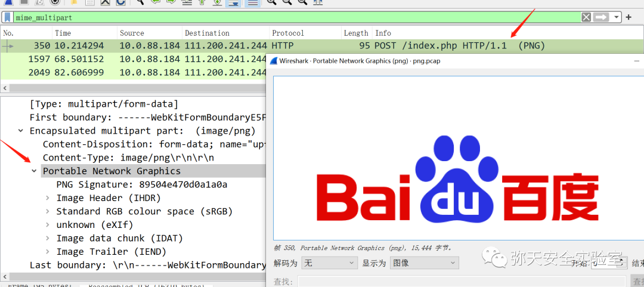Sort by the Time column header
644x287 pixels.
click(x=85, y=33)
